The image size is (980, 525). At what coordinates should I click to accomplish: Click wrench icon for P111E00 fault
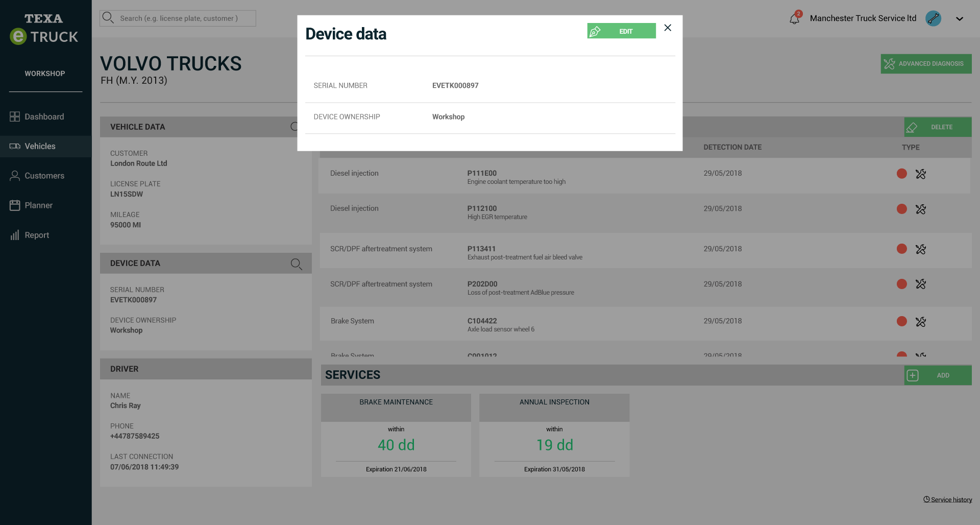click(x=921, y=174)
